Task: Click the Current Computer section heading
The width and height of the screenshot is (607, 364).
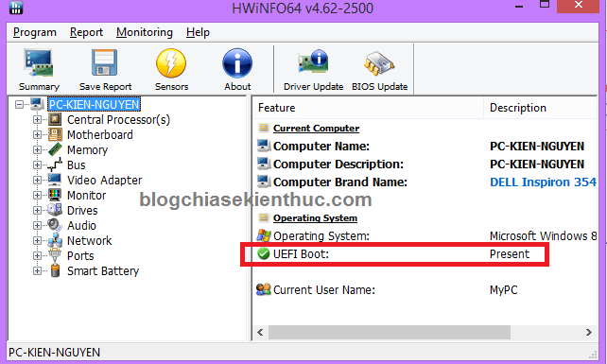Action: point(316,129)
